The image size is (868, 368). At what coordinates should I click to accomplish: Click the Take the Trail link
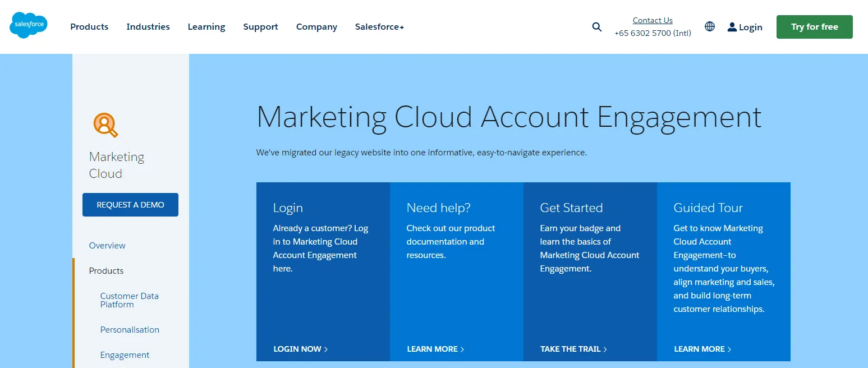[573, 349]
